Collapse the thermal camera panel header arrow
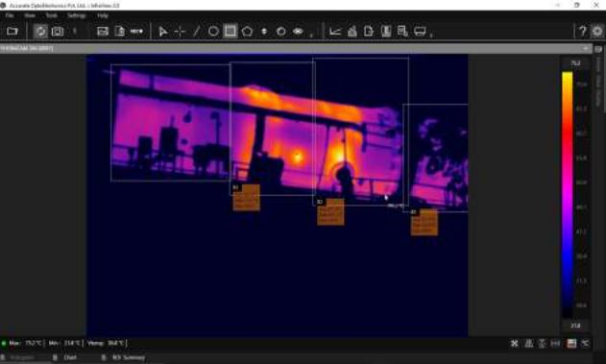 [x=586, y=48]
